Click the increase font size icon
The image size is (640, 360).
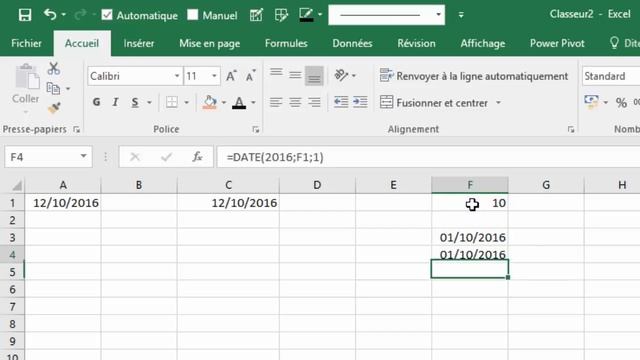click(231, 76)
